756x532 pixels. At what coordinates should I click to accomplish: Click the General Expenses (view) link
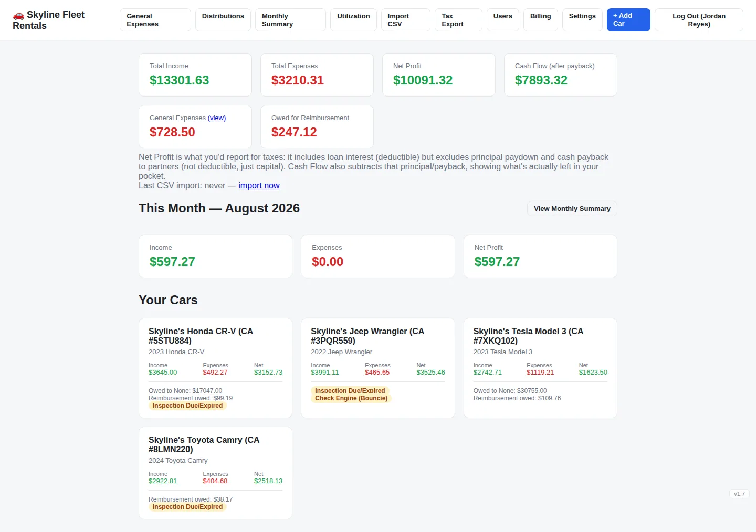(x=217, y=118)
